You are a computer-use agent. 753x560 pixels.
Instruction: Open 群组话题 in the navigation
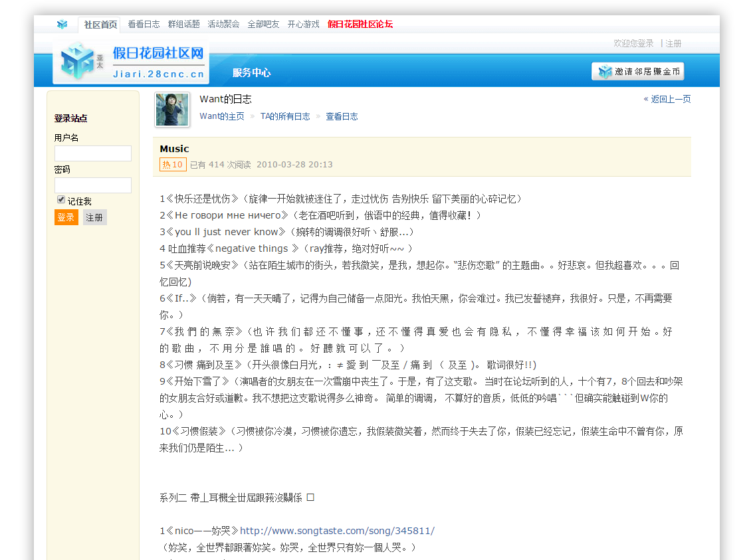click(x=183, y=24)
